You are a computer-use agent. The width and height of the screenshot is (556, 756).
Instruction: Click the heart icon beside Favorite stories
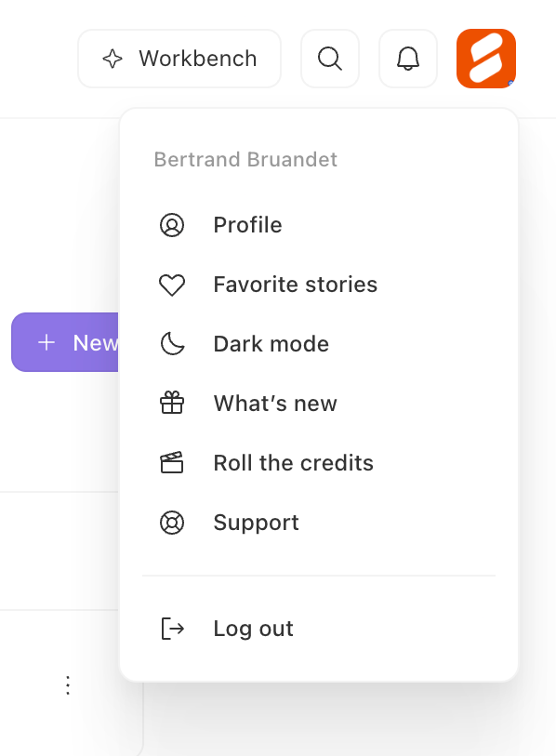click(x=172, y=284)
